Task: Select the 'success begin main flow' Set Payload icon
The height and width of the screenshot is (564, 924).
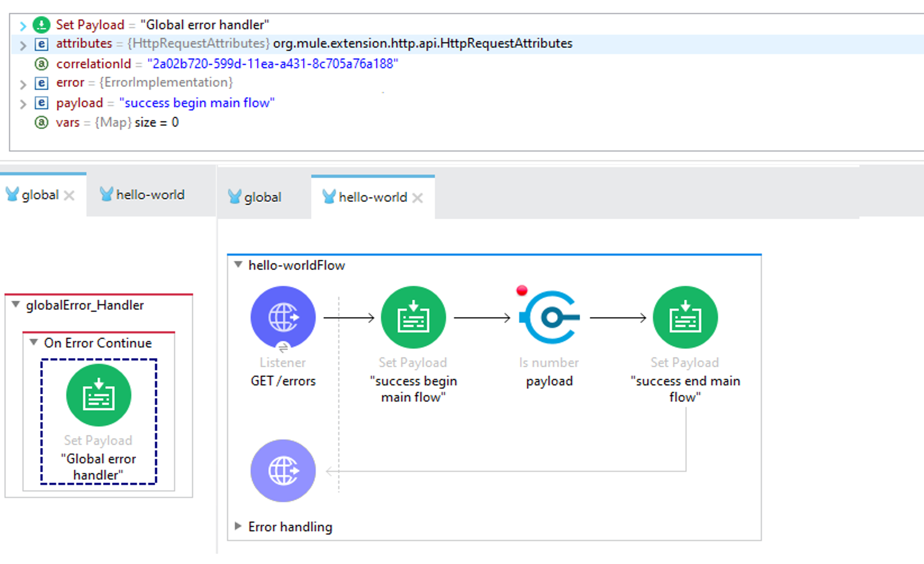Action: [413, 317]
